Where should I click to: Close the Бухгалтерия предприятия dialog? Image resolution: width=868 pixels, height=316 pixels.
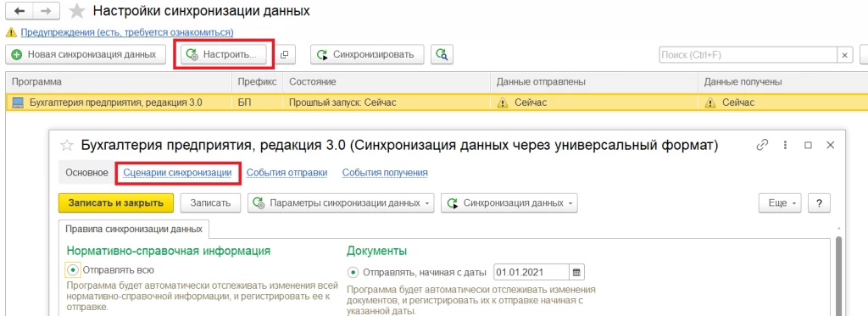(830, 145)
